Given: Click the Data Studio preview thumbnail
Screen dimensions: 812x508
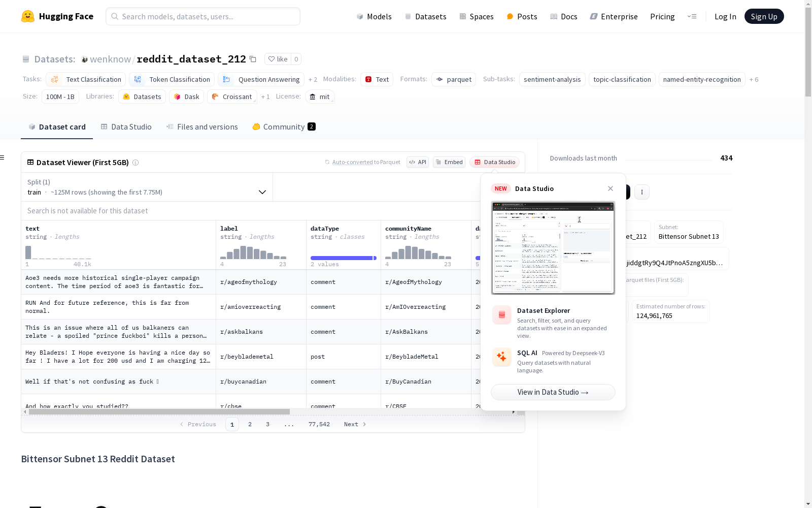Looking at the screenshot, I should (x=553, y=248).
